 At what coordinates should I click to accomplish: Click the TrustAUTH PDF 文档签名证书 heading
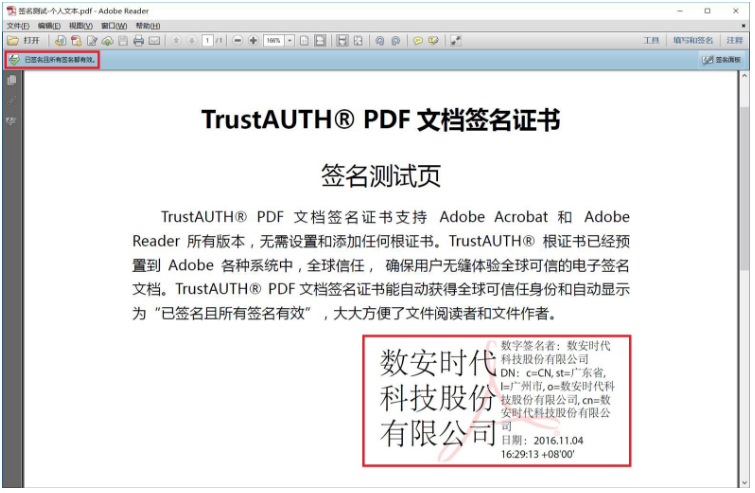click(x=381, y=120)
